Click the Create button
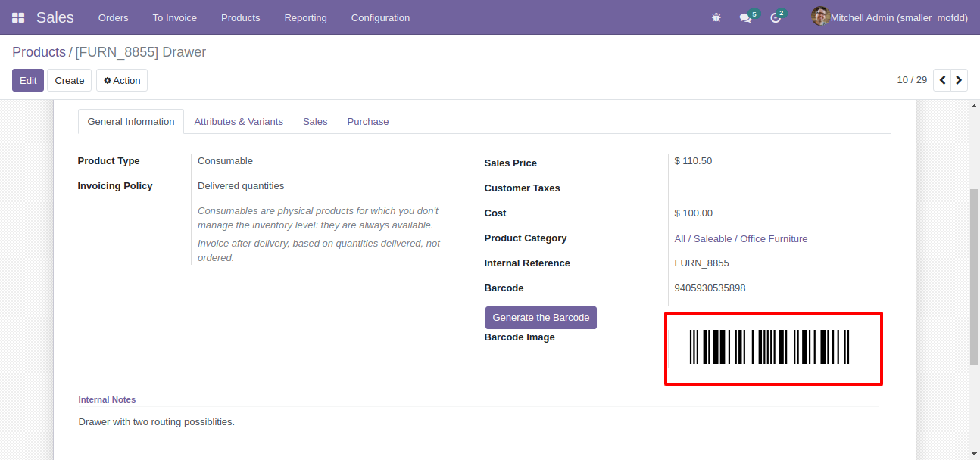This screenshot has height=460, width=980. (x=70, y=80)
